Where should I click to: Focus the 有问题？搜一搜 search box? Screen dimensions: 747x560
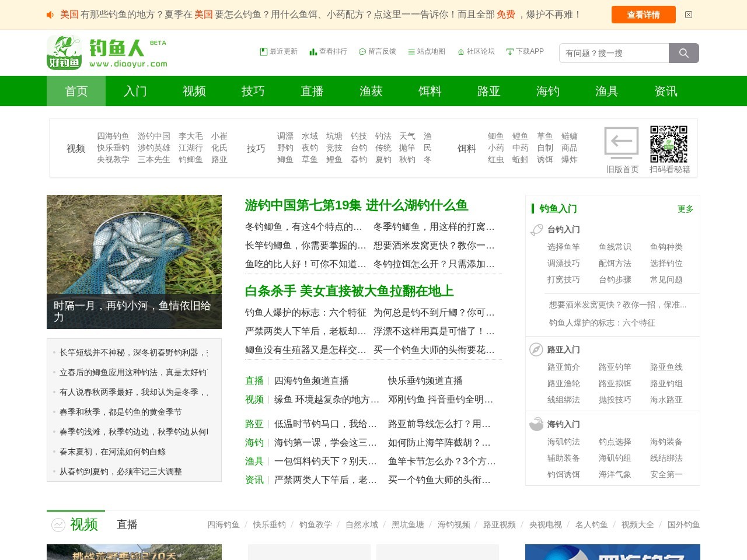click(614, 53)
